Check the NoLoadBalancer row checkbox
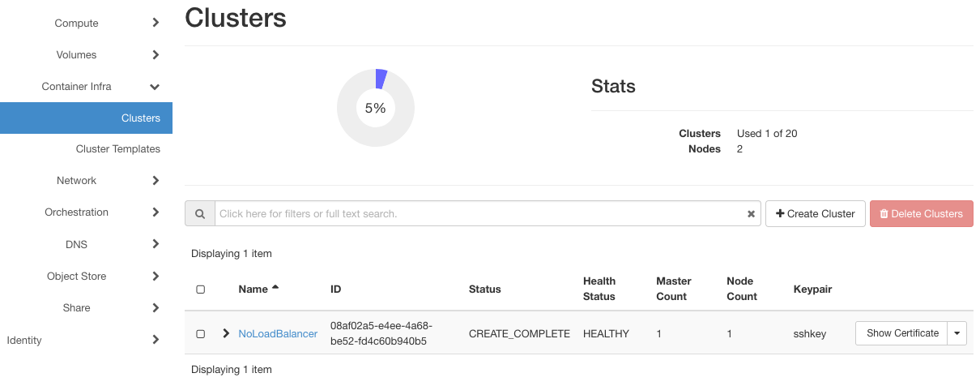 click(201, 333)
